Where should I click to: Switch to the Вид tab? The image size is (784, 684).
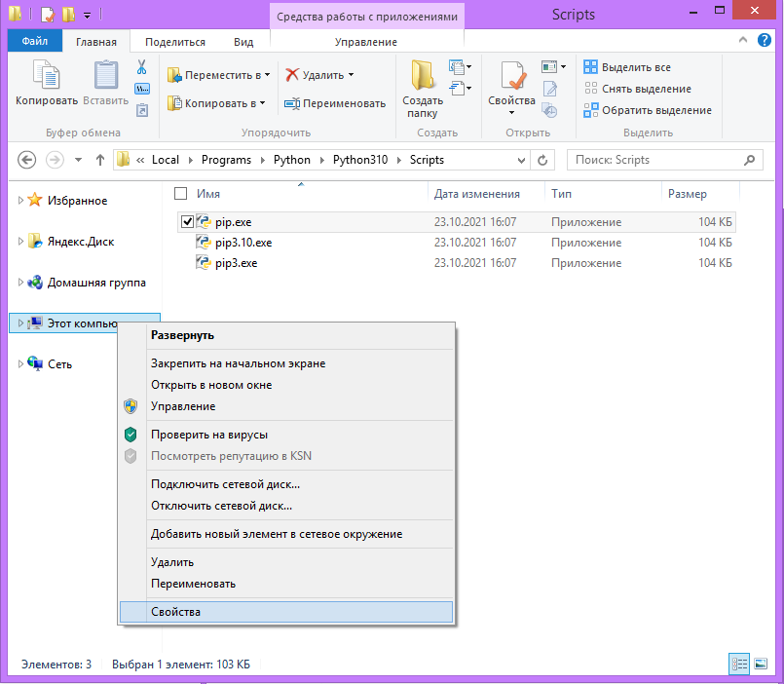243,42
